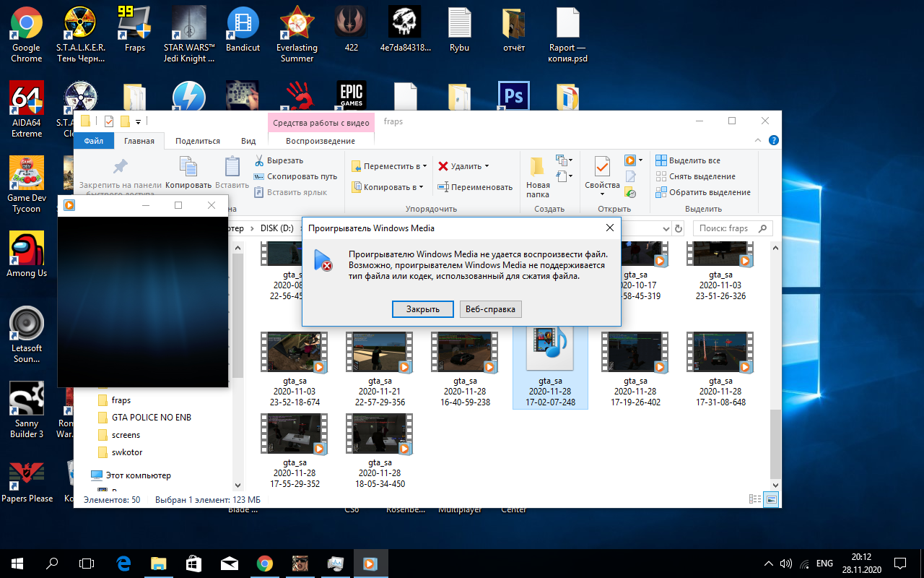Click the Windows Start button

point(17,563)
